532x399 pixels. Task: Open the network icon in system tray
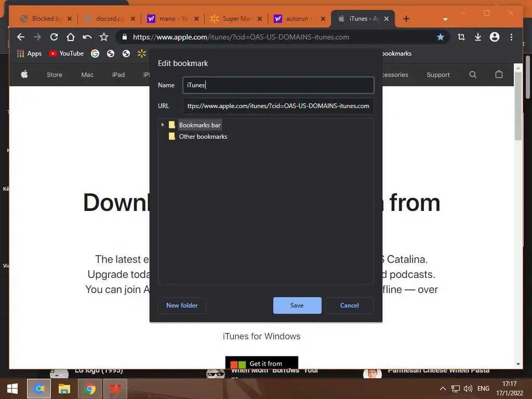click(x=455, y=389)
